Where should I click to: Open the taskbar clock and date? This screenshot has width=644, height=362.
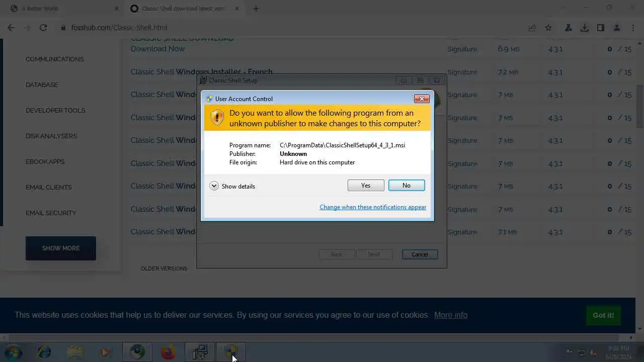618,352
